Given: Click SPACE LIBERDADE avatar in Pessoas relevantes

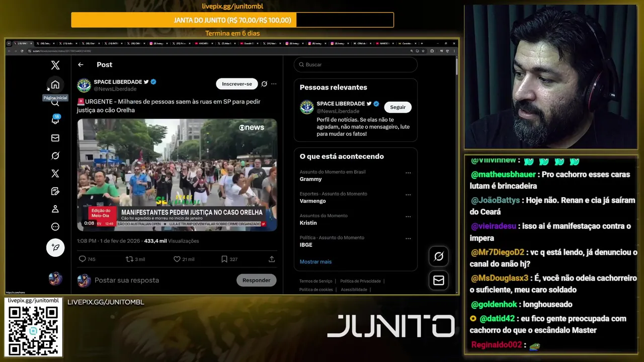Looking at the screenshot, I should pos(307,107).
